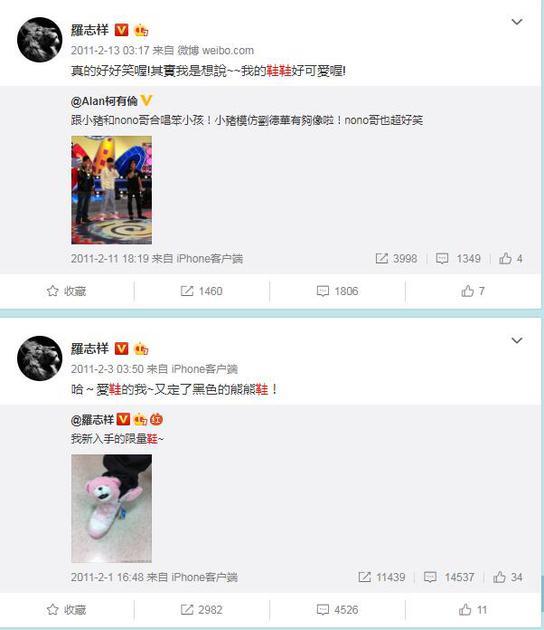
Task: Repost the second post showing 2982
Action: [x=201, y=610]
